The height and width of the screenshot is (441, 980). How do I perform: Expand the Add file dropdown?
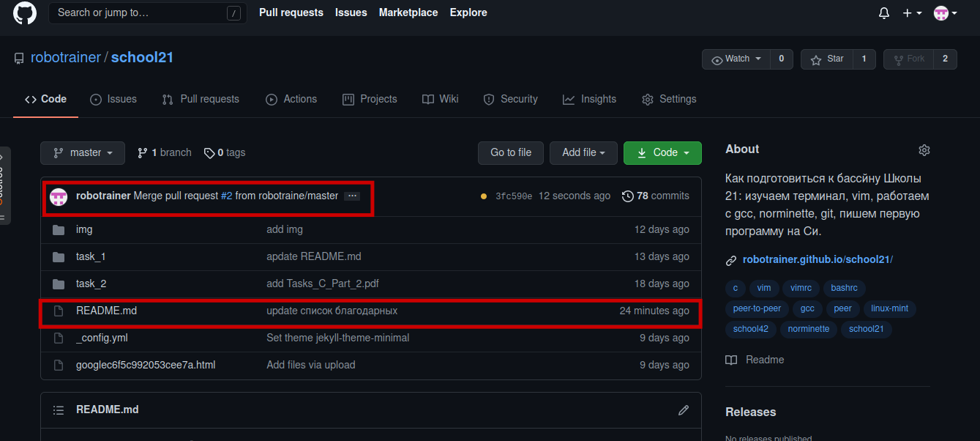point(583,153)
